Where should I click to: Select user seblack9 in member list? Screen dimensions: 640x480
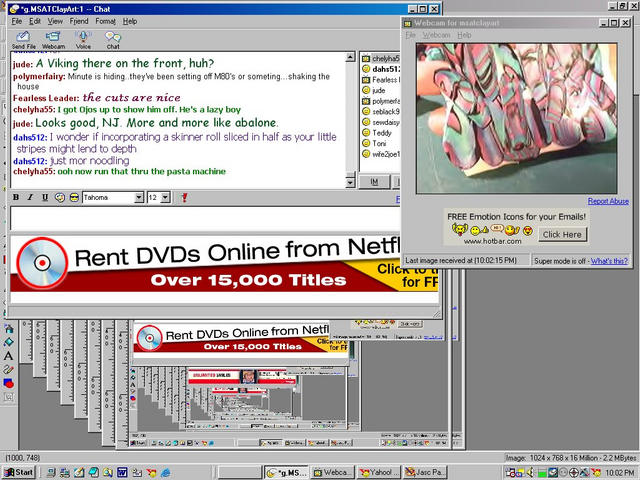pyautogui.click(x=380, y=111)
